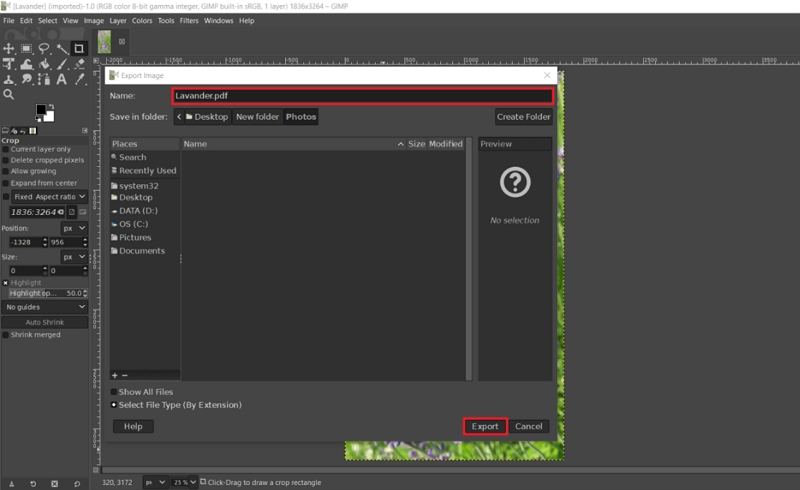Open the Undo History tab icon
The height and width of the screenshot is (490, 800).
(x=23, y=131)
